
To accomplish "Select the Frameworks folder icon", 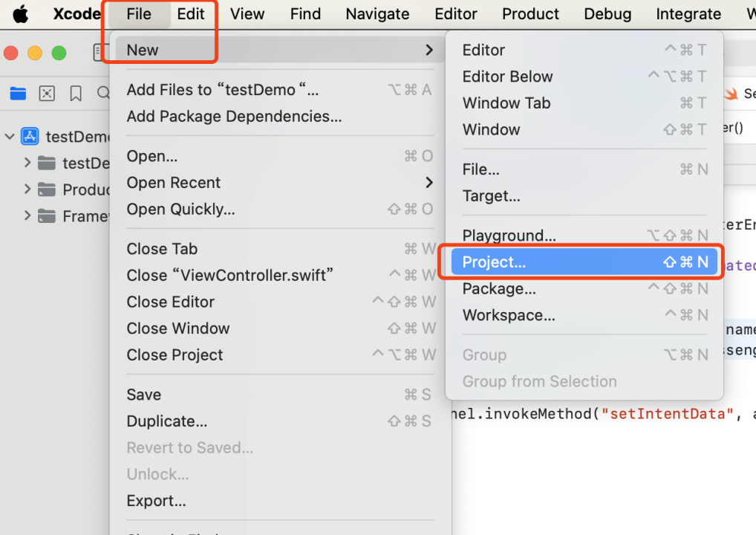I will point(47,216).
